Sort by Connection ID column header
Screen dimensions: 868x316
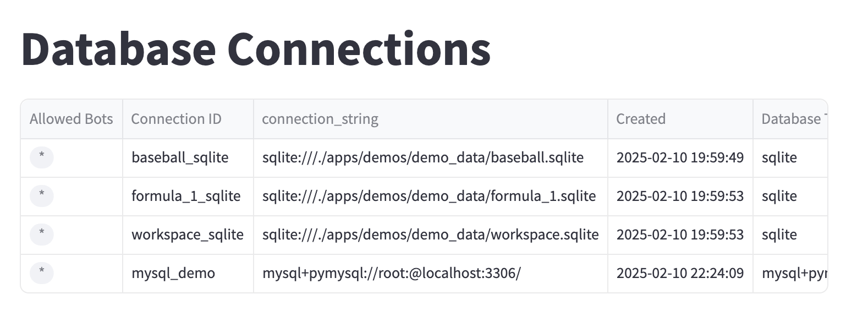(188, 119)
